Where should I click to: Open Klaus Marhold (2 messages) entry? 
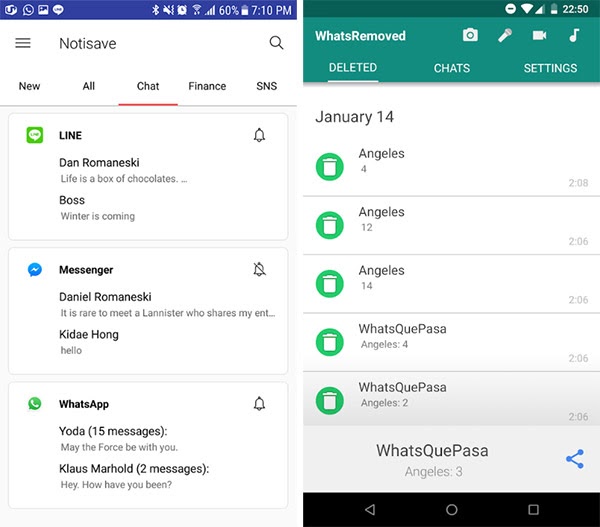pyautogui.click(x=148, y=476)
